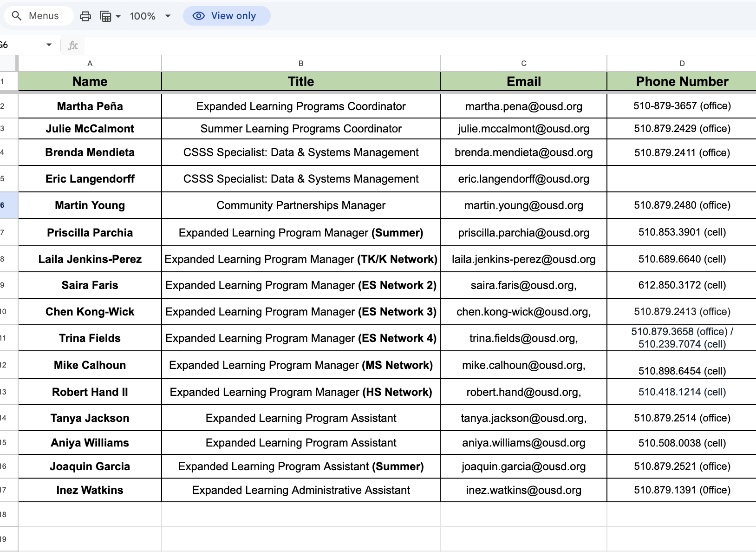Select the Inez Watkins name cell
The height and width of the screenshot is (552, 756).
[90, 490]
